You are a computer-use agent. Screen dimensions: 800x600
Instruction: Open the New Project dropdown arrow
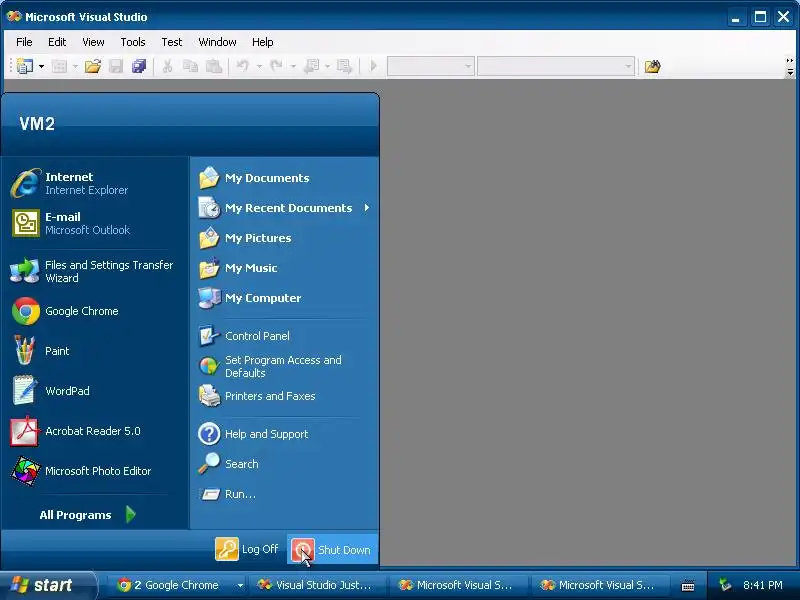pos(41,66)
